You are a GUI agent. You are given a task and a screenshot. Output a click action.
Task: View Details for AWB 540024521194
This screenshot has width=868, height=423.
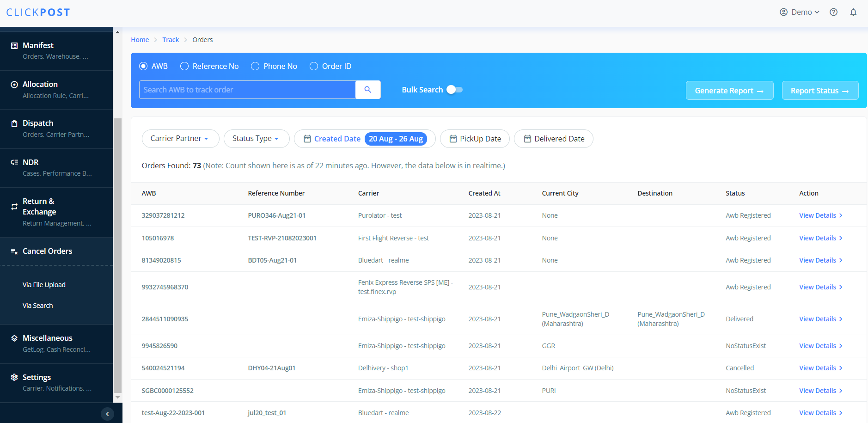[x=821, y=368]
